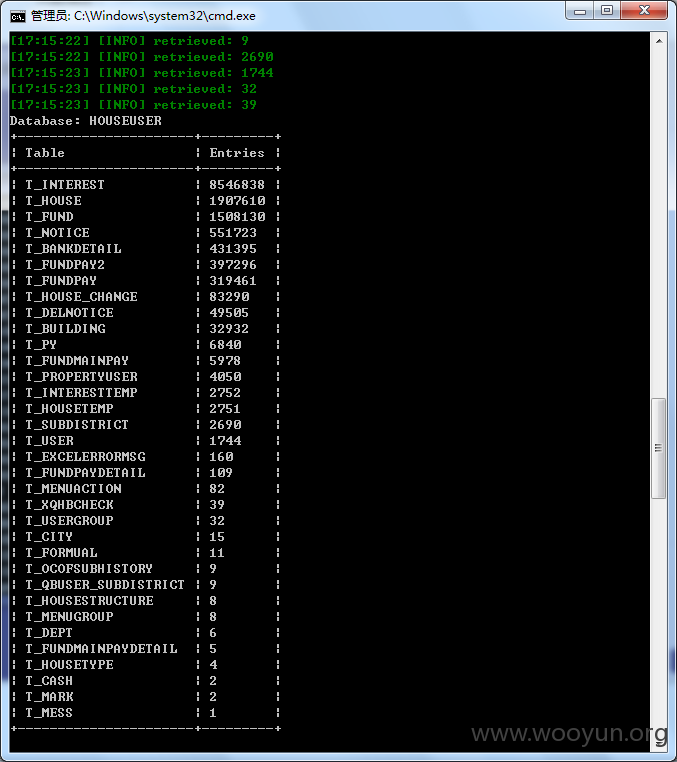Viewport: 677px width, 762px height.
Task: Click the entries value 319461
Action: pyautogui.click(x=233, y=281)
